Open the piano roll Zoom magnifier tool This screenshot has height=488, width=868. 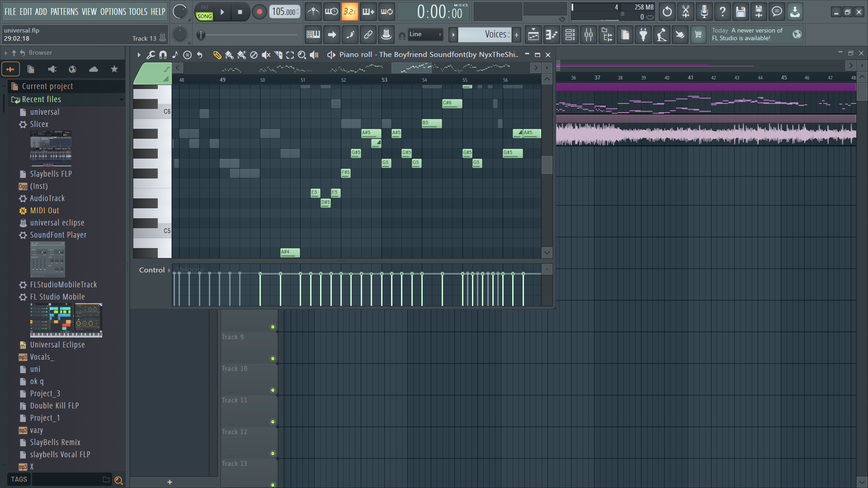coord(302,55)
